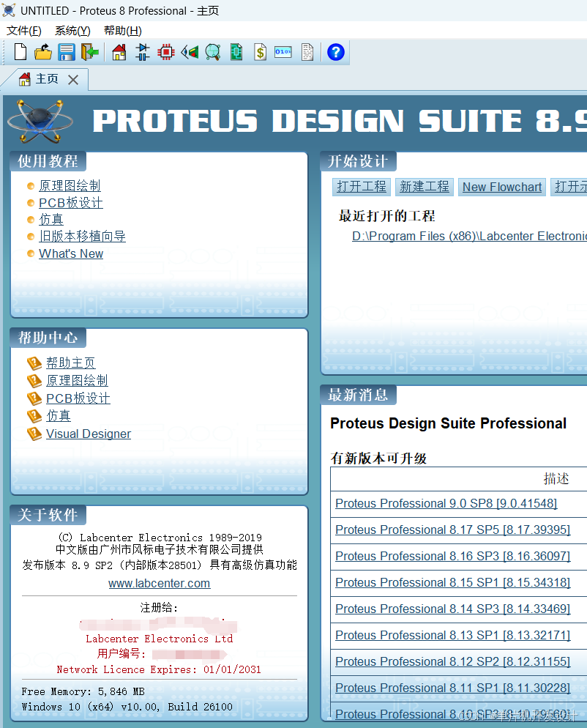The height and width of the screenshot is (728, 587).
Task: Click the 发布版本 8.9 SP2 version text
Action: (x=160, y=565)
